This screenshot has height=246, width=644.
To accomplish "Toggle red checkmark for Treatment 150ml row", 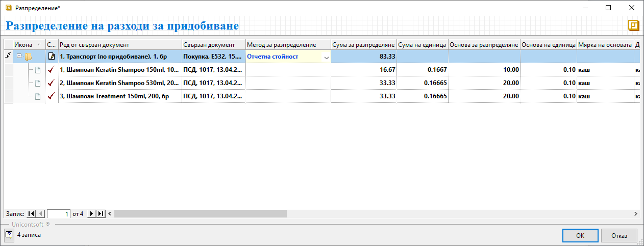I will [x=51, y=96].
